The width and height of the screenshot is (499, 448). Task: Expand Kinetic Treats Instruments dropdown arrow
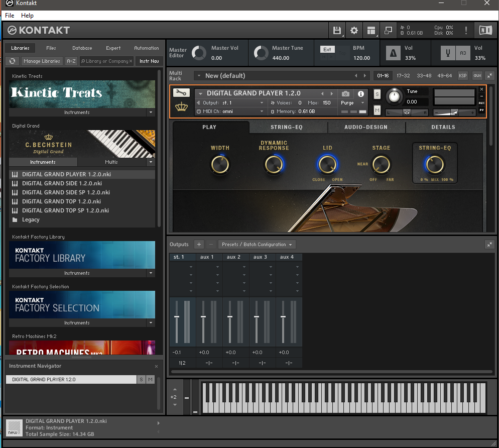151,113
